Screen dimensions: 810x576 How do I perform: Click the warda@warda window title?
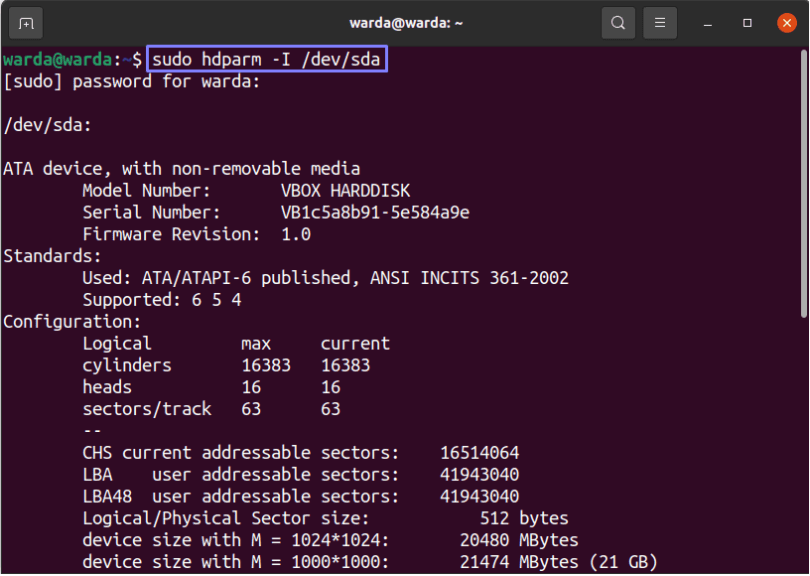tap(406, 23)
